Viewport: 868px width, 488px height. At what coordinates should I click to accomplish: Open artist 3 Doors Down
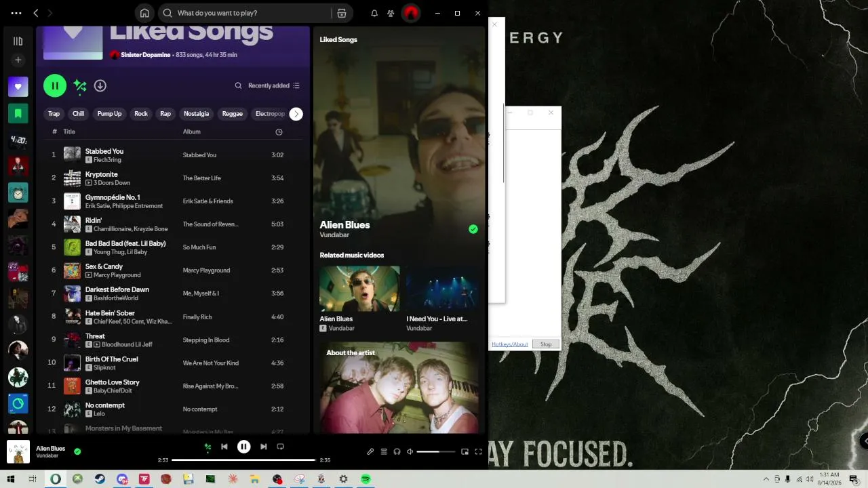112,183
